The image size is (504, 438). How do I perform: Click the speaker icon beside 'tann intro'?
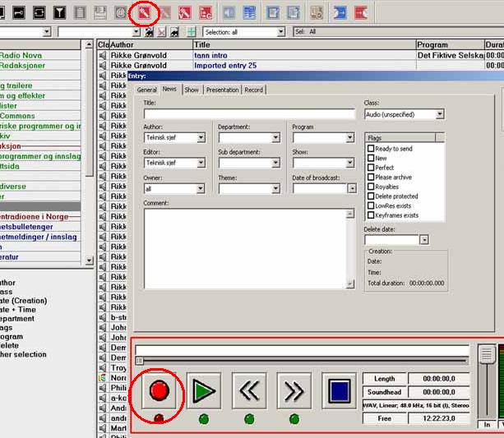[103, 55]
